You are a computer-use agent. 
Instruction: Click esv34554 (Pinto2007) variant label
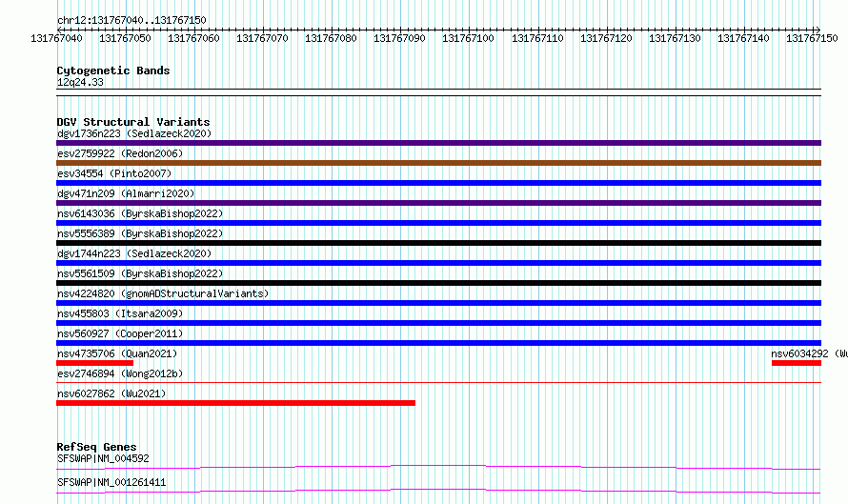coord(114,173)
